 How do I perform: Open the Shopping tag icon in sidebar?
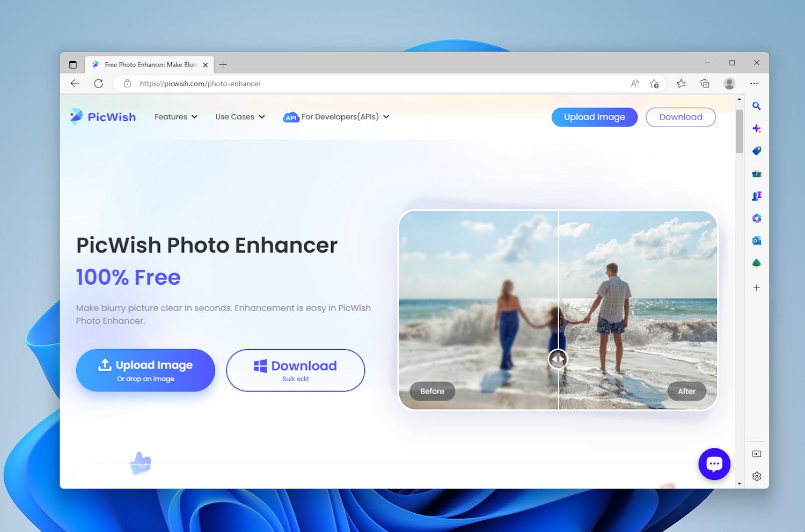[x=756, y=151]
